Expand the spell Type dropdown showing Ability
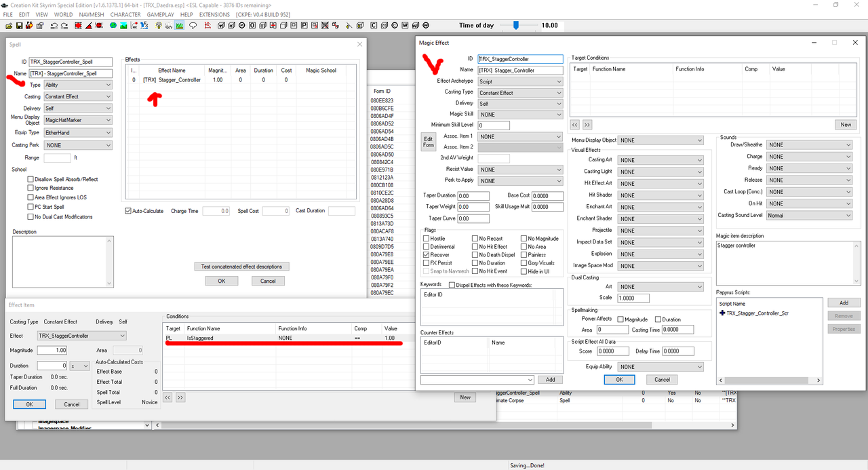 (x=78, y=85)
